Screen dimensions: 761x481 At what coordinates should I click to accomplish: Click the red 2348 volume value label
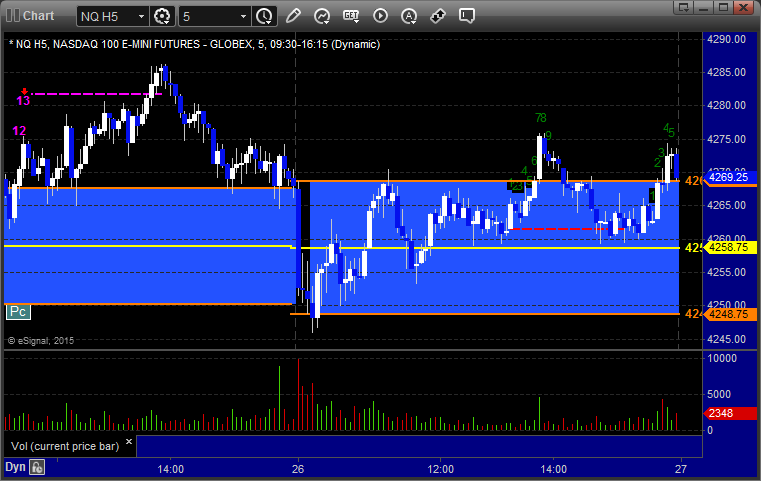pos(730,413)
